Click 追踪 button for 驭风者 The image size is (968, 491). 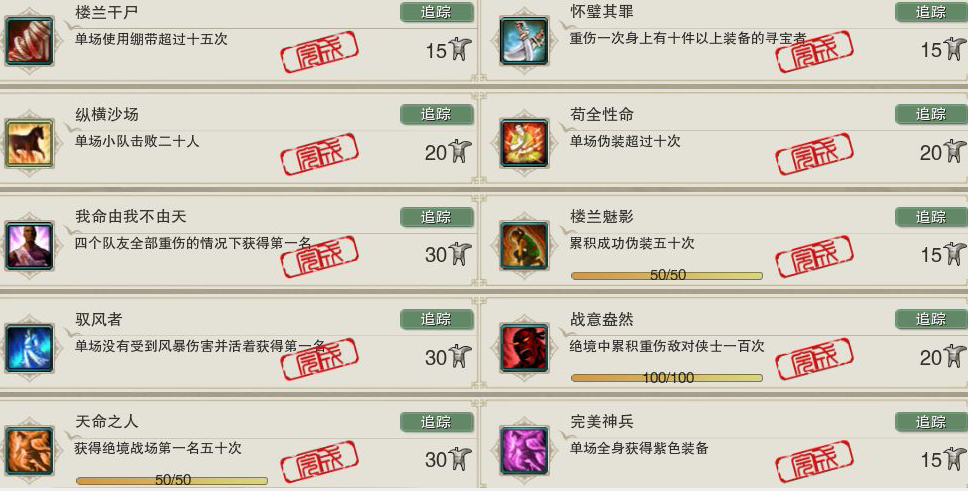[x=436, y=319]
